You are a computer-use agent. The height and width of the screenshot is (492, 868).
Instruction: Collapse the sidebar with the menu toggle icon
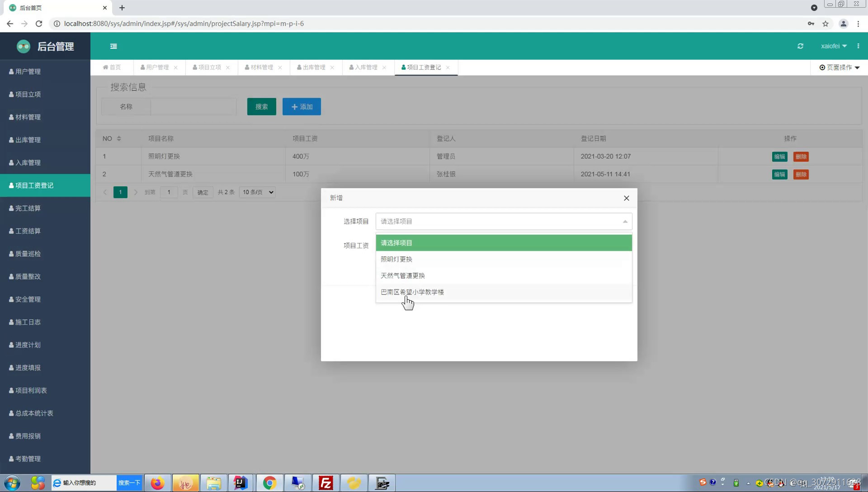click(113, 46)
